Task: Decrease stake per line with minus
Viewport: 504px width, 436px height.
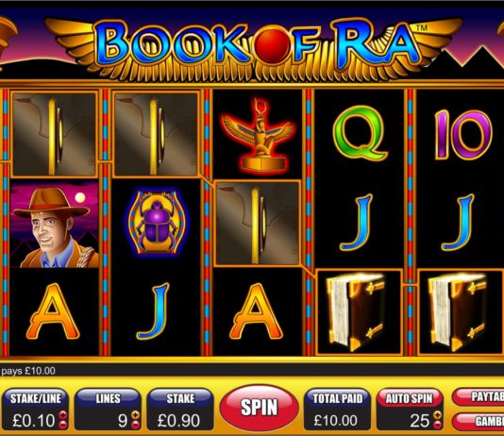Action: (63, 425)
